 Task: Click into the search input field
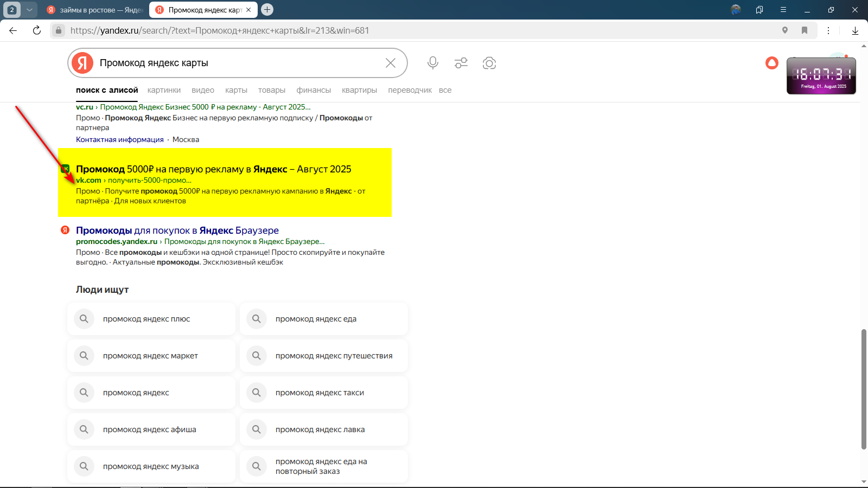pyautogui.click(x=239, y=63)
